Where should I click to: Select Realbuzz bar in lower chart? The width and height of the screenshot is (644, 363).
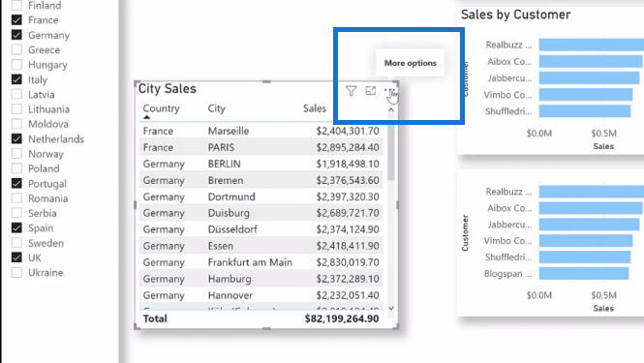click(x=592, y=192)
